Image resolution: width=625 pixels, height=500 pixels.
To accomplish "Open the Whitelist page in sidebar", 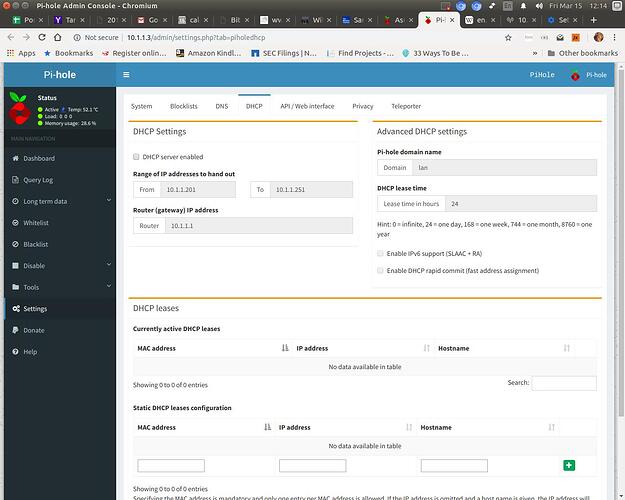I will tap(36, 223).
